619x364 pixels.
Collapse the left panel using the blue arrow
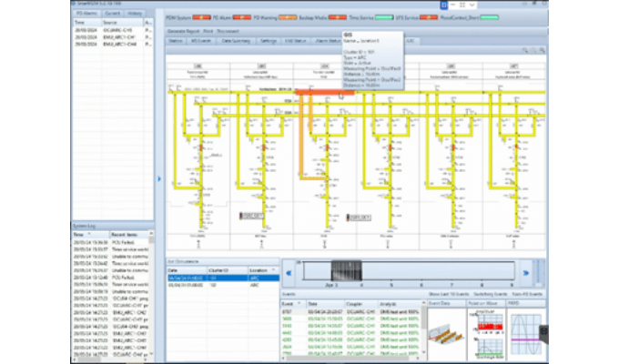[160, 178]
